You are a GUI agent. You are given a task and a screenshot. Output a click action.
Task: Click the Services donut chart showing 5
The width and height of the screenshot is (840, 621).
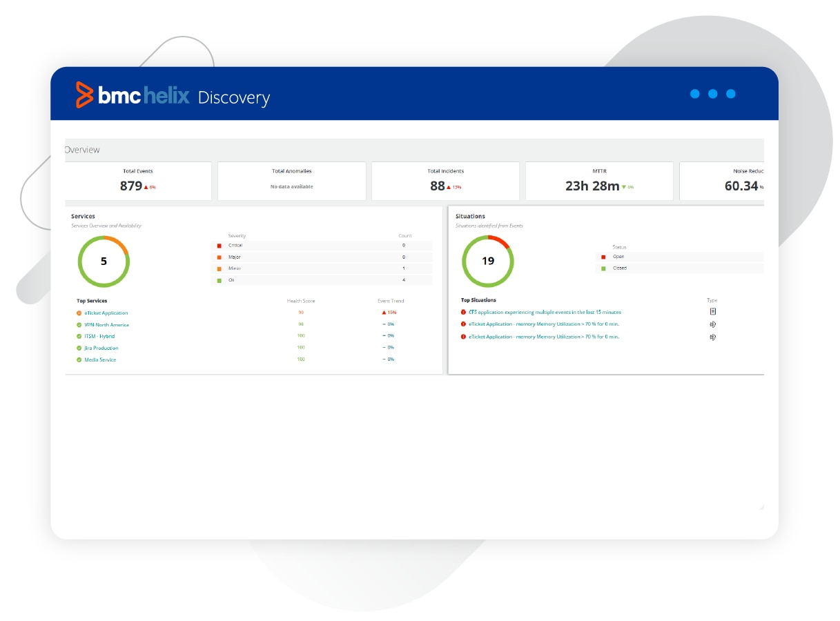click(x=104, y=262)
